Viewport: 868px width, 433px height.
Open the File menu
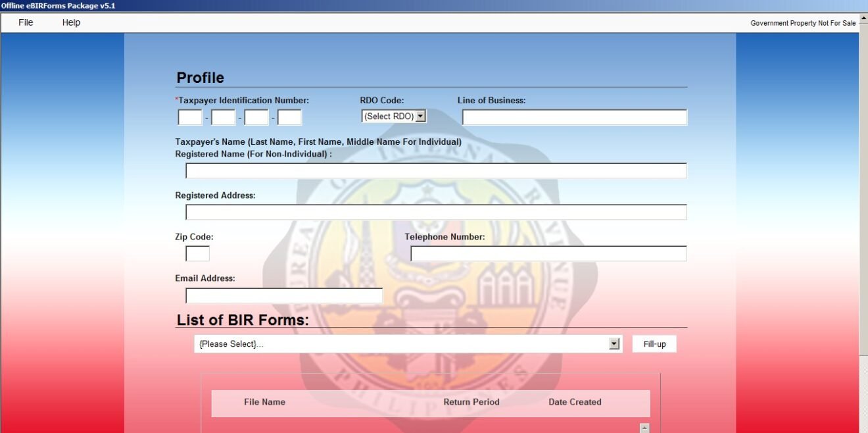click(x=26, y=22)
